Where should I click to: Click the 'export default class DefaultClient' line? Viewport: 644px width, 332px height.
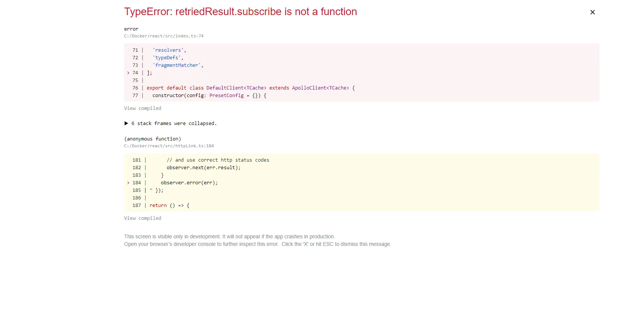[x=251, y=88]
